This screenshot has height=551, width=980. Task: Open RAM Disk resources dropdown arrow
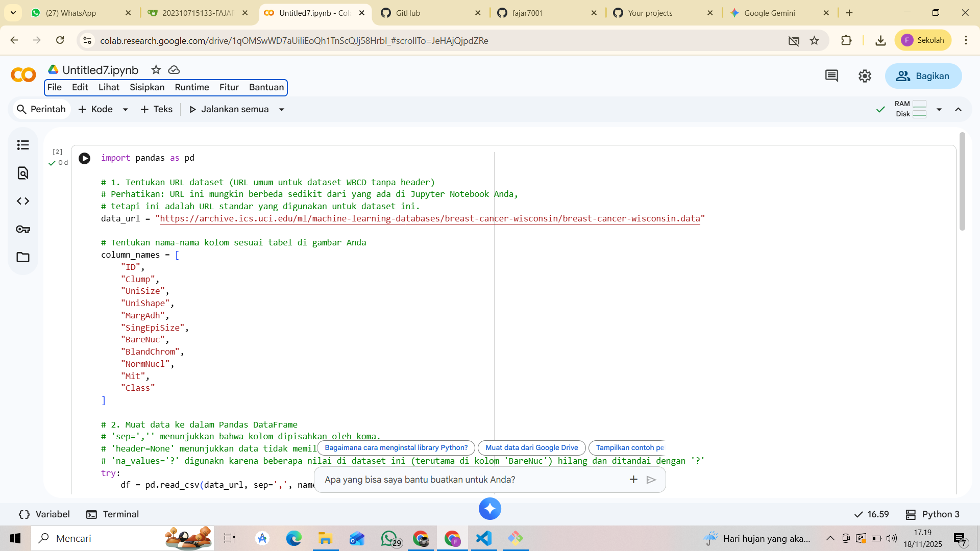tap(939, 109)
